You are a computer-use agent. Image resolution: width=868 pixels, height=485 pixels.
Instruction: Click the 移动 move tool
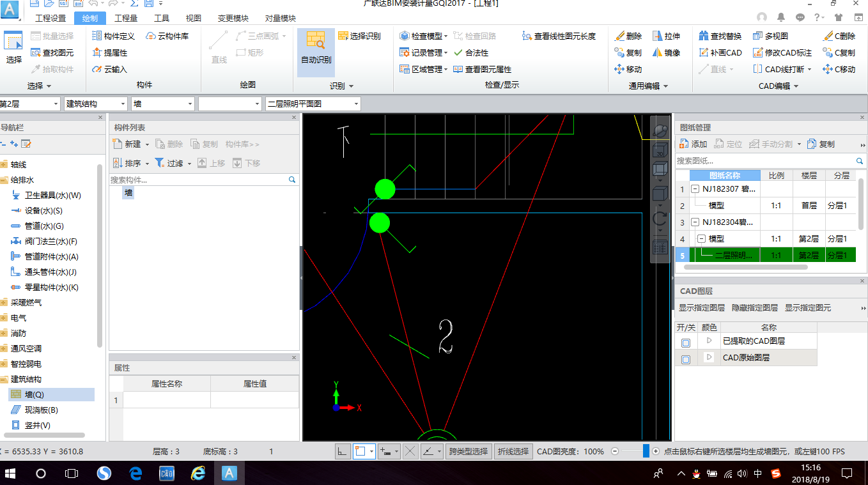pos(628,69)
